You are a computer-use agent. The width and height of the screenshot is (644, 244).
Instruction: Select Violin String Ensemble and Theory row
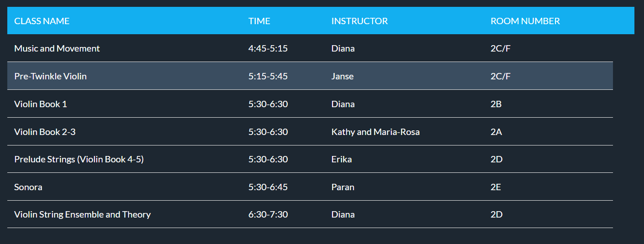(x=310, y=214)
